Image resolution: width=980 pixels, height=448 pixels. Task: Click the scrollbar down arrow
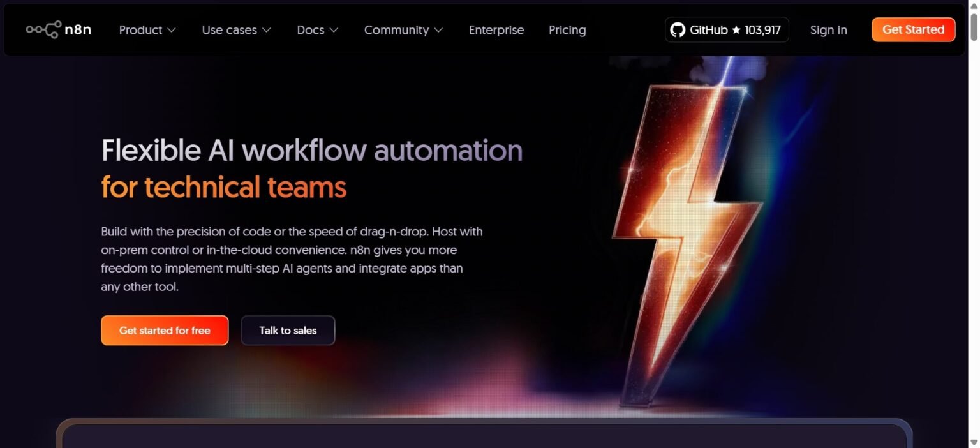pos(974,442)
